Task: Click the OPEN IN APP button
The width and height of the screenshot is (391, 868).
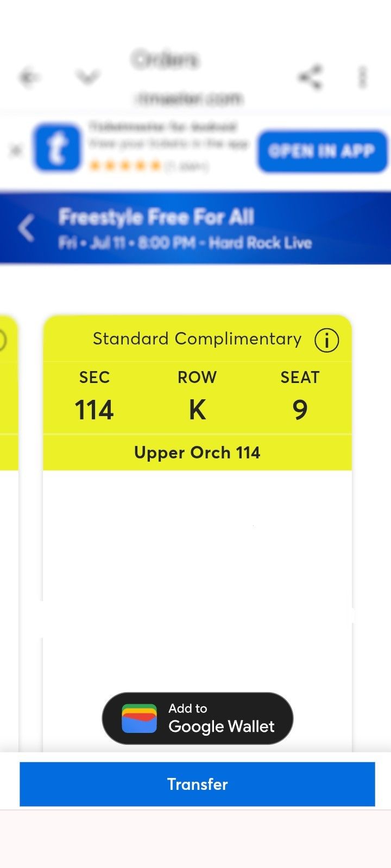Action: [323, 151]
